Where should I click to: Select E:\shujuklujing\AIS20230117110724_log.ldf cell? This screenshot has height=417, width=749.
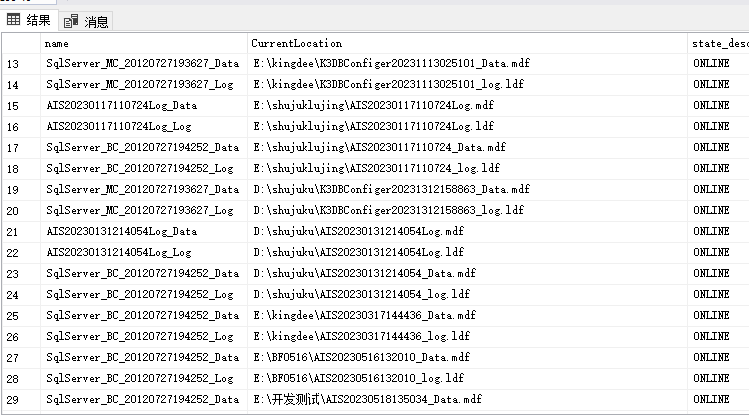tap(375, 168)
